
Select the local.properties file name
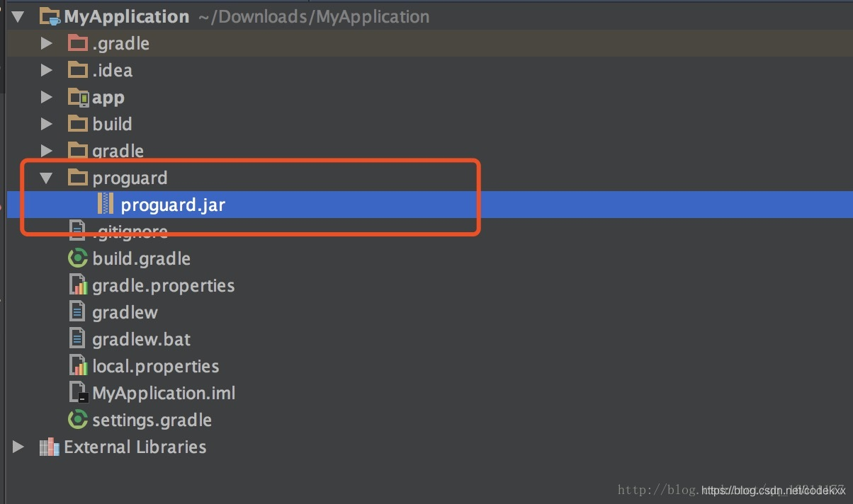click(155, 367)
